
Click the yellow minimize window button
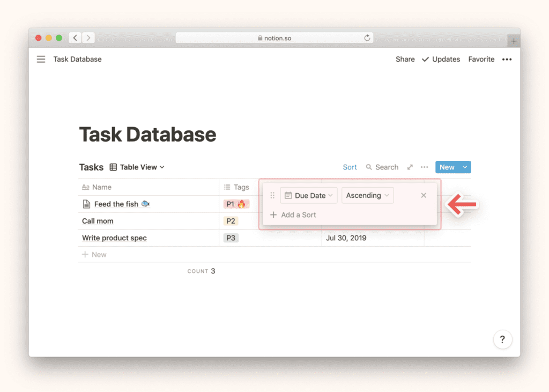49,38
